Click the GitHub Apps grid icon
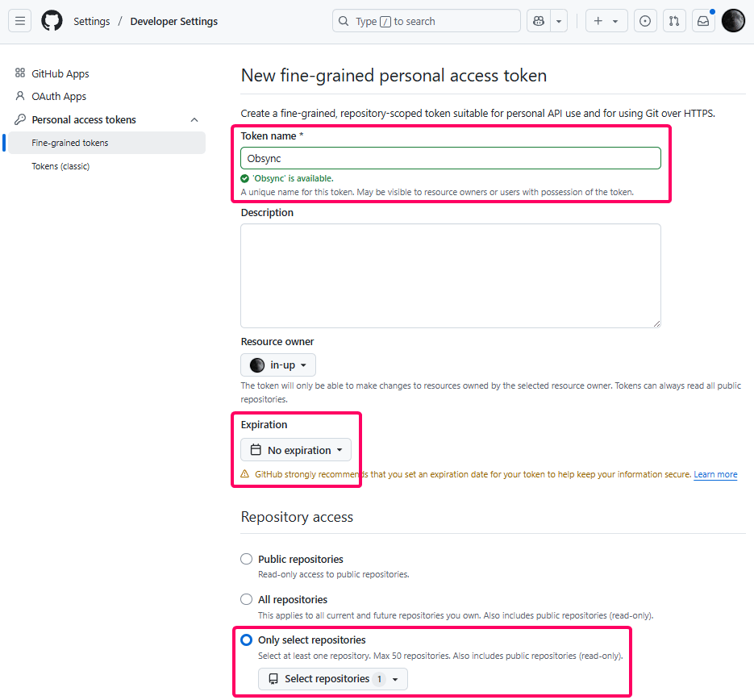This screenshot has width=754, height=700. pyautogui.click(x=19, y=73)
